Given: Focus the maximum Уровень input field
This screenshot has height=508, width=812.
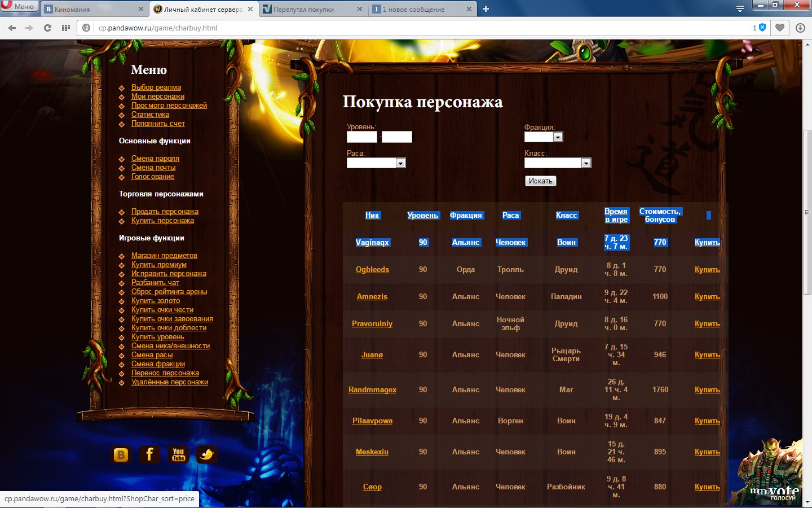Looking at the screenshot, I should pyautogui.click(x=397, y=137).
